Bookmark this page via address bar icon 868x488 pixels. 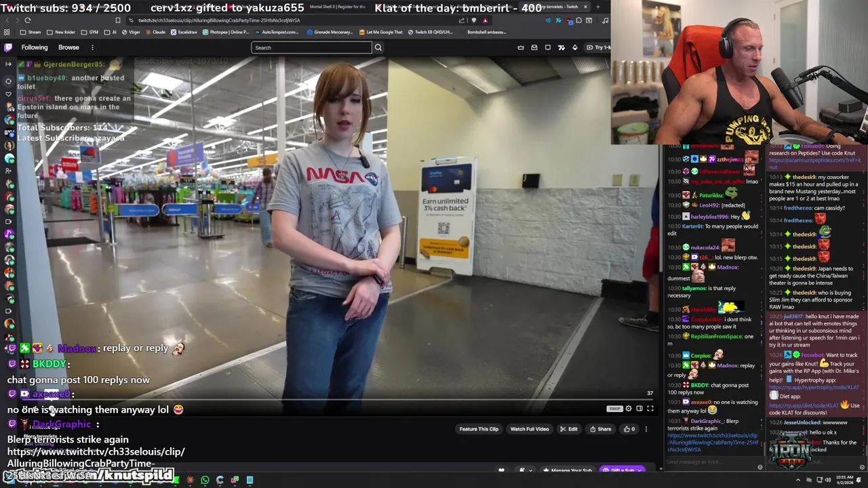[118, 20]
